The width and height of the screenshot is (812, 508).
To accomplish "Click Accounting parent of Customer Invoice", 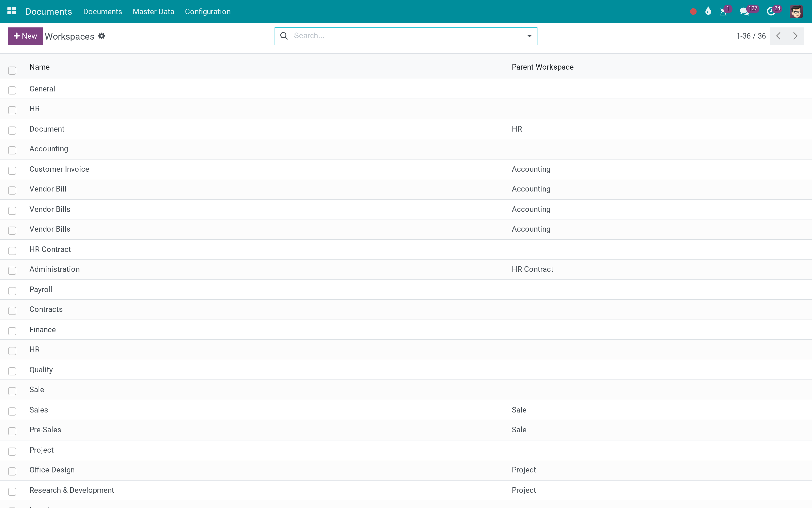I will pyautogui.click(x=531, y=169).
